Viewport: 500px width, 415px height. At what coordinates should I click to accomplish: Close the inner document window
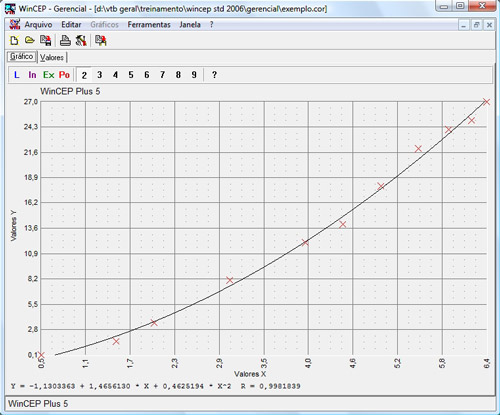click(489, 25)
